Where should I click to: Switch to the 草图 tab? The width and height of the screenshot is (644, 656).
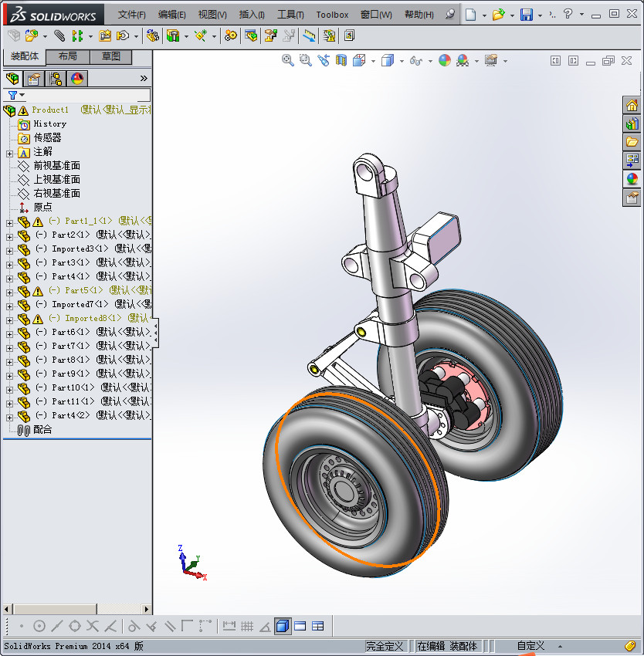(x=111, y=56)
